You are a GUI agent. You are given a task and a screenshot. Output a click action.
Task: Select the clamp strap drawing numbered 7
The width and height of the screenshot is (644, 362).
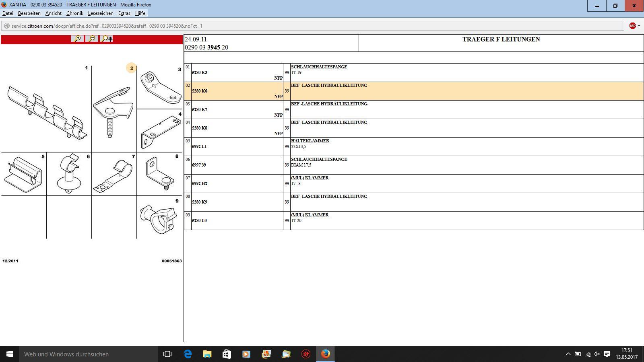point(114,175)
